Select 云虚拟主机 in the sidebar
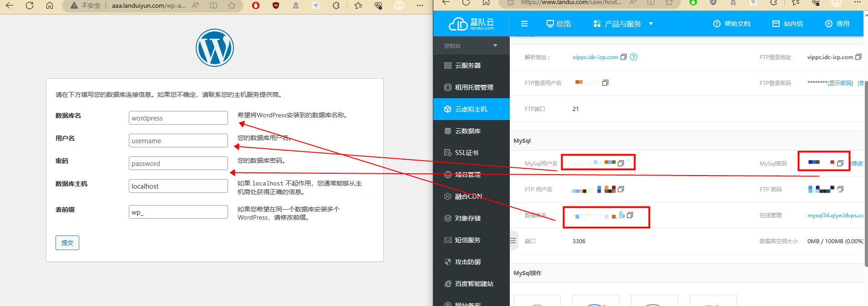868x306 pixels. tap(472, 109)
